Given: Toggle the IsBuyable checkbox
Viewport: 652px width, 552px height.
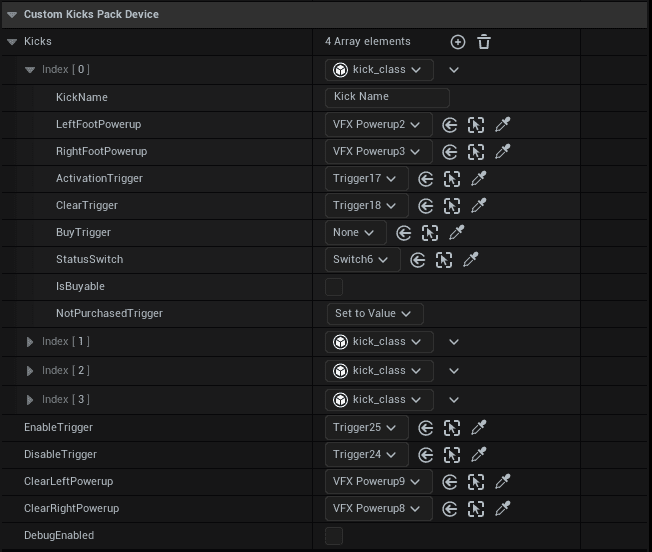Looking at the screenshot, I should coord(334,287).
